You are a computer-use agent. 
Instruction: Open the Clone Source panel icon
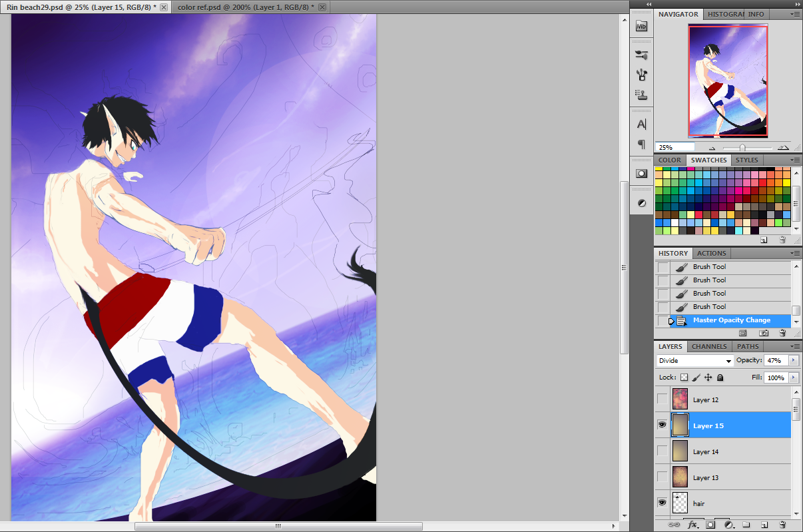tap(641, 95)
